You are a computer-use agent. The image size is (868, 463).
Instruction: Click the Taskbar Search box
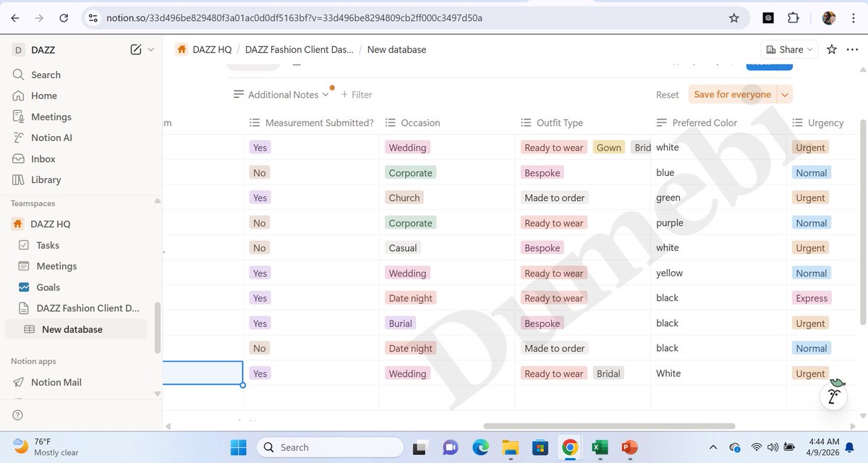329,447
